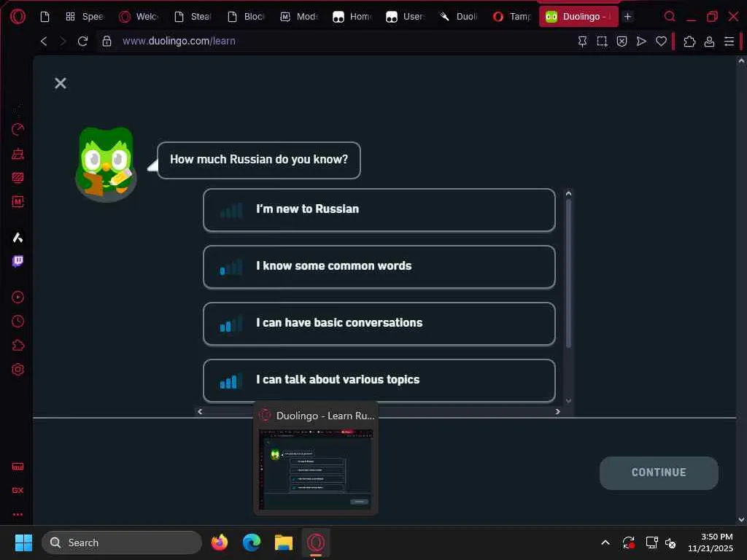Open easy setup menu icon
Screen dimensions: 747x560
(729, 42)
